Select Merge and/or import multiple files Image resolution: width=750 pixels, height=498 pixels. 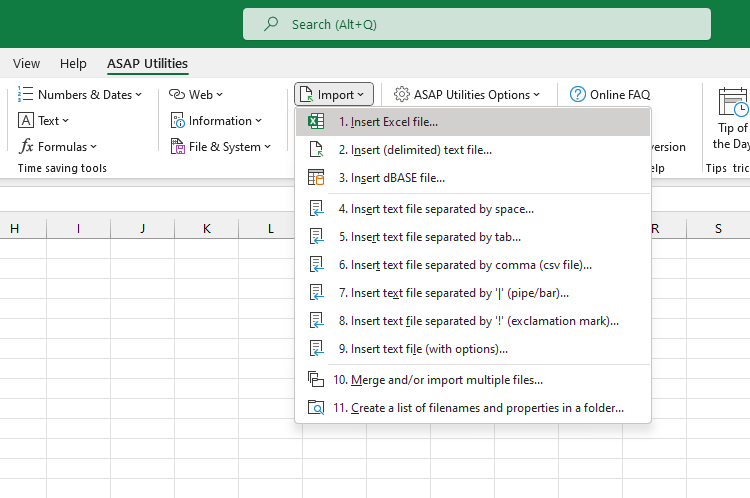pos(473,379)
